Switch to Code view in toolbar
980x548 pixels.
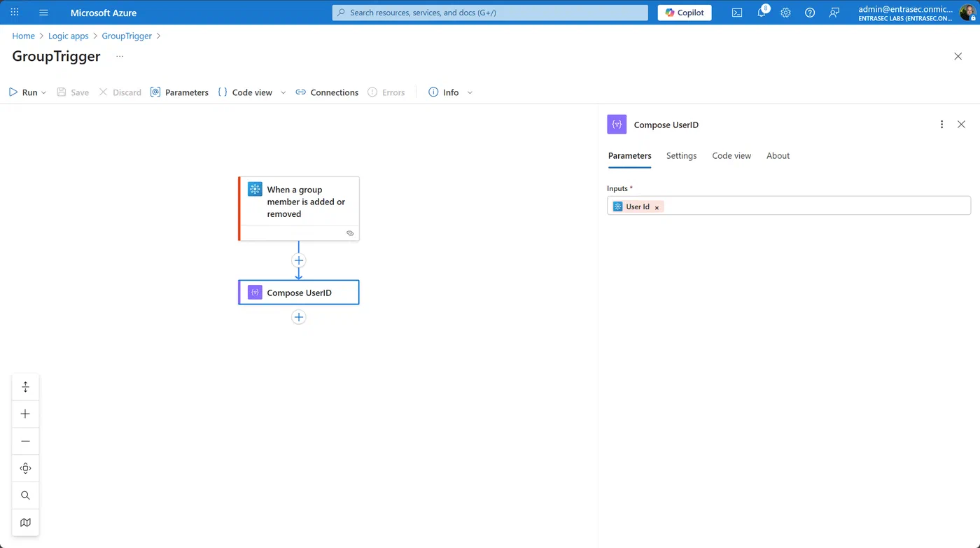coord(245,92)
